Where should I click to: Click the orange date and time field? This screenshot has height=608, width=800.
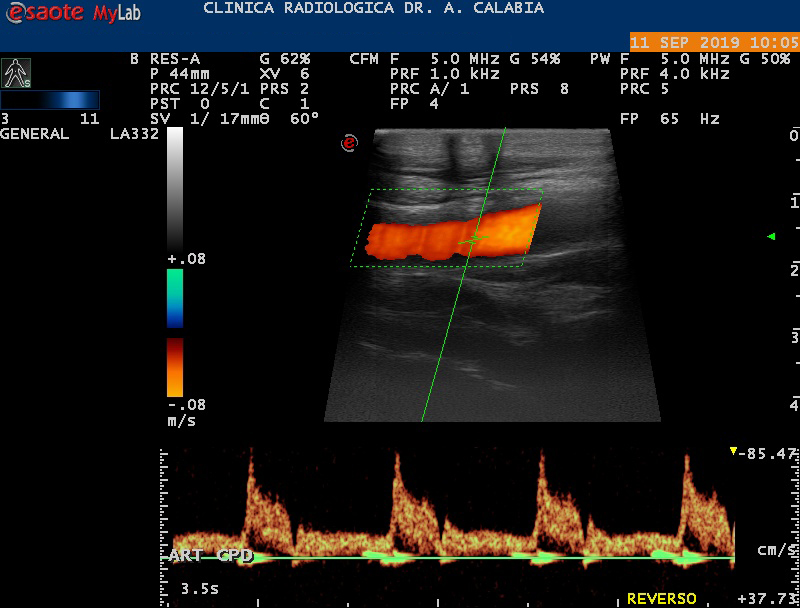tap(714, 43)
